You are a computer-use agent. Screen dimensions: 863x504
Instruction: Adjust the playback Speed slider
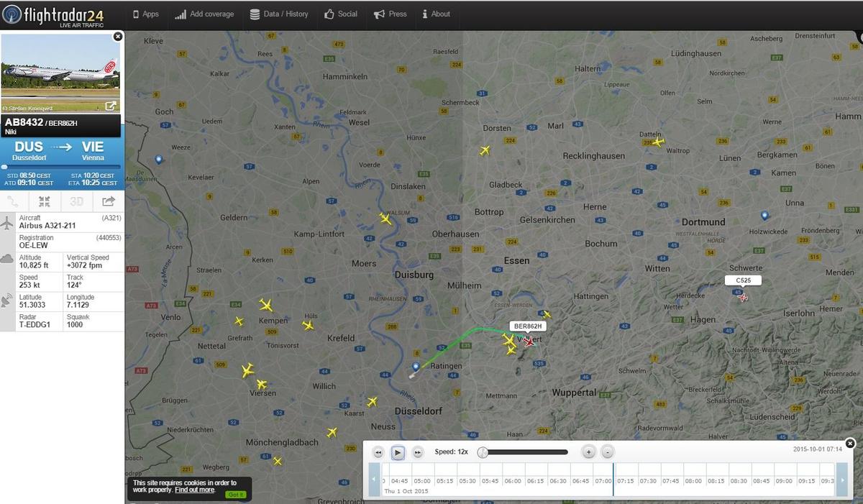click(x=523, y=452)
